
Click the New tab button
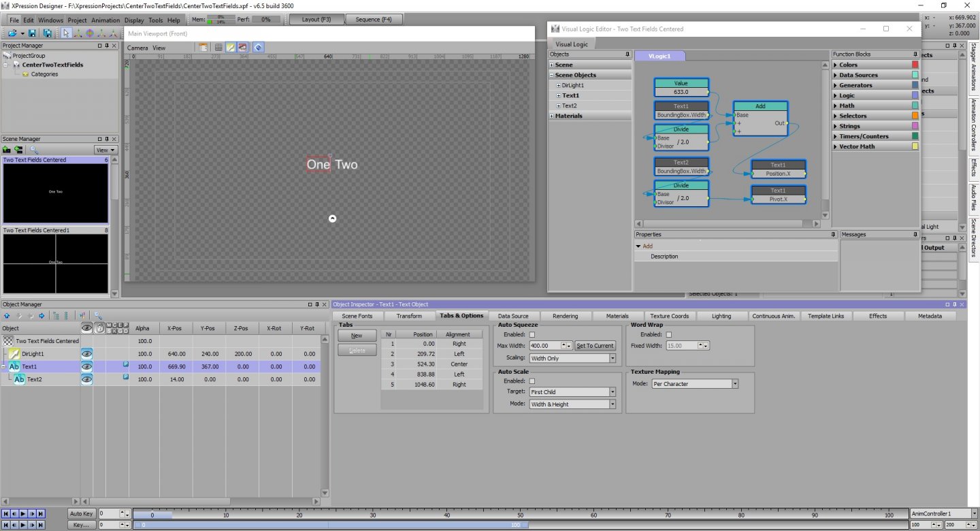pyautogui.click(x=357, y=336)
